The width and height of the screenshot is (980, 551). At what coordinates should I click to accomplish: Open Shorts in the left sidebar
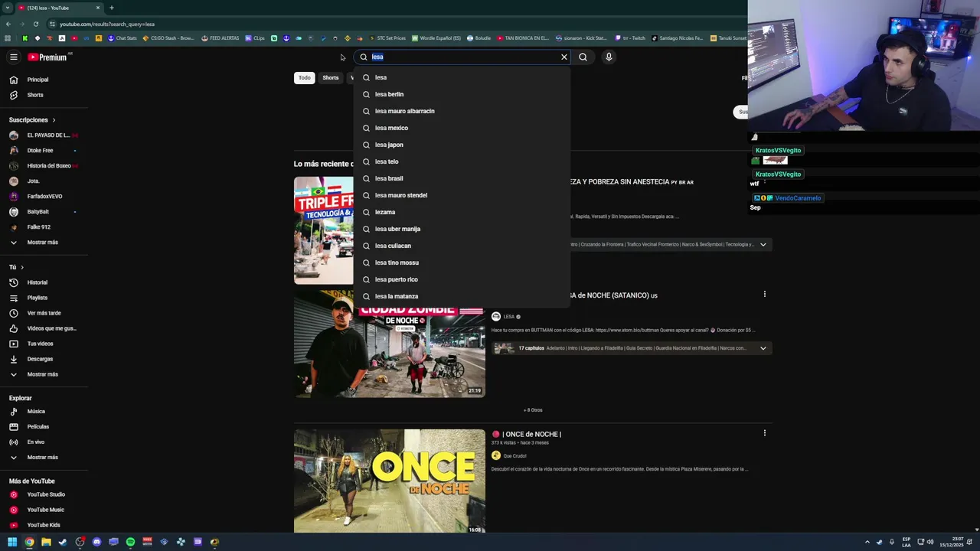click(35, 95)
